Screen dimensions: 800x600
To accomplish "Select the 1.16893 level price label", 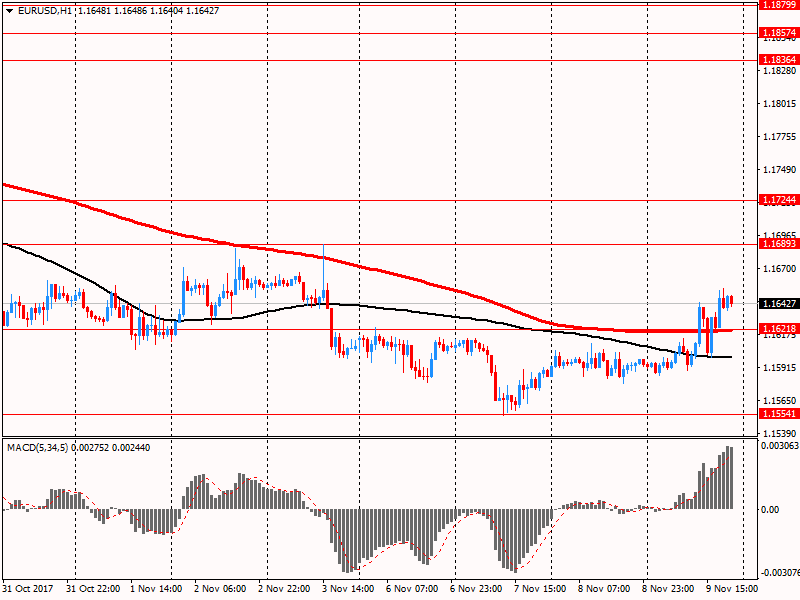I will tap(779, 244).
